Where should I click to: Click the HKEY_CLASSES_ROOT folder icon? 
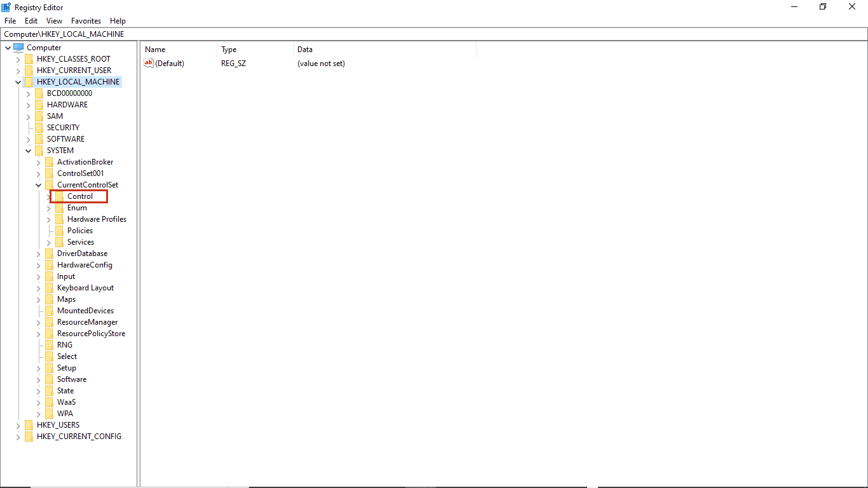[x=29, y=59]
